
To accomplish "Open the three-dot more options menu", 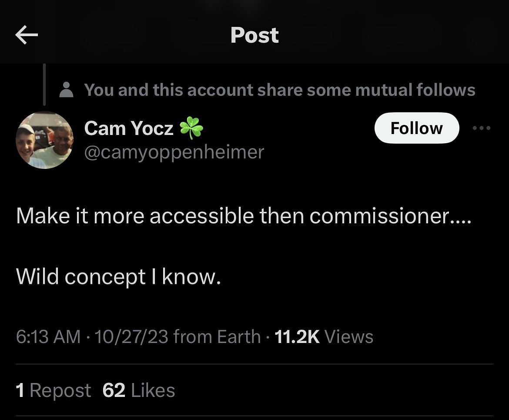I will coord(482,128).
